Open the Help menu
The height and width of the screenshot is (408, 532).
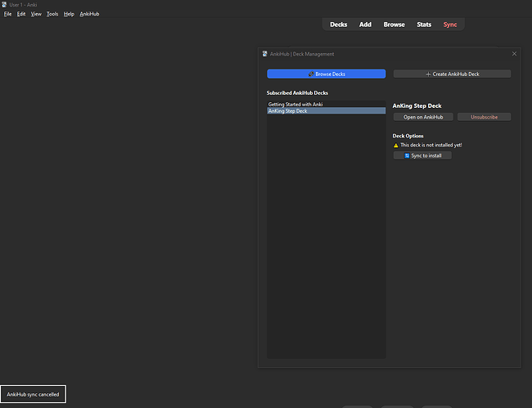[x=69, y=14]
